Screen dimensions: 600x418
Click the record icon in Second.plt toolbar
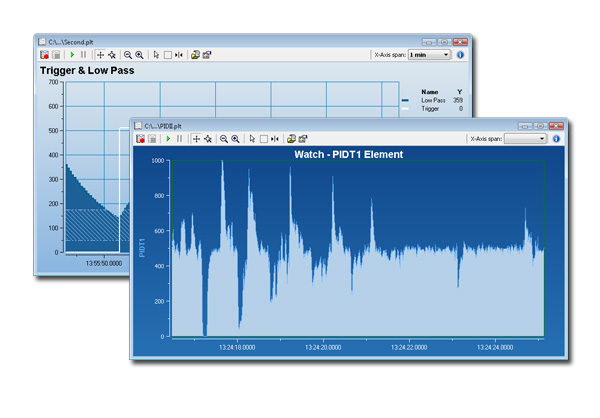tap(45, 55)
